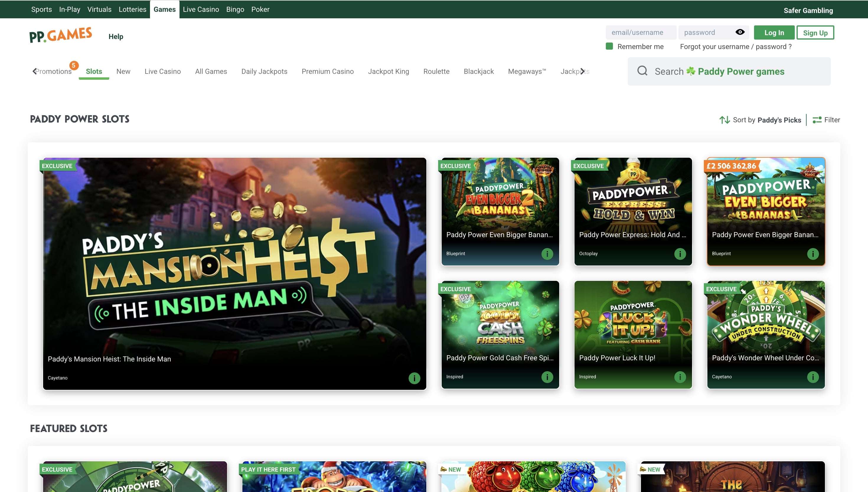The image size is (868, 492).
Task: Open info on Paddy Power Even Bigger Bananas 2 tile
Action: point(547,253)
